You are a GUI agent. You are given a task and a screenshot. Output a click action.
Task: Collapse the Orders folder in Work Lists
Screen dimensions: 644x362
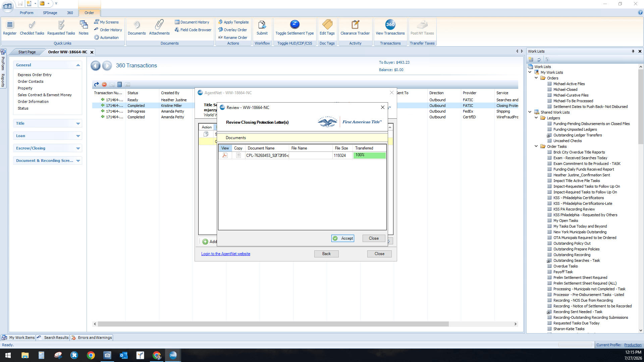pyautogui.click(x=536, y=78)
